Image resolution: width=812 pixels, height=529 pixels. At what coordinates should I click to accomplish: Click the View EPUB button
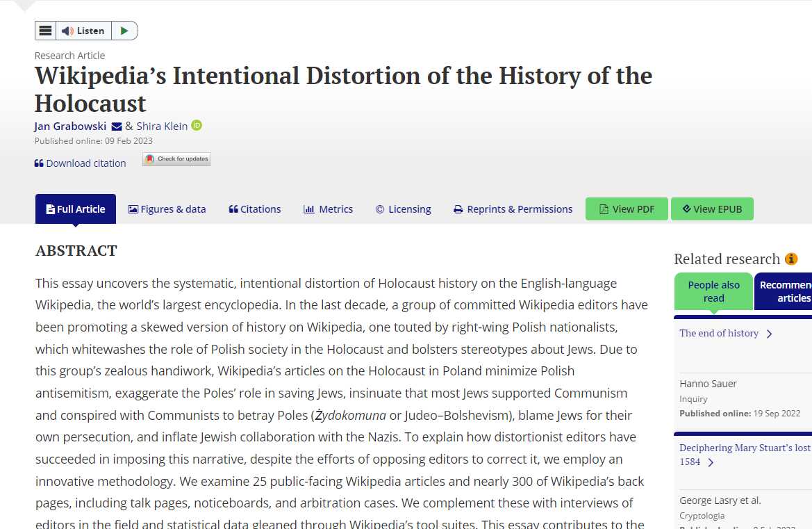point(712,209)
